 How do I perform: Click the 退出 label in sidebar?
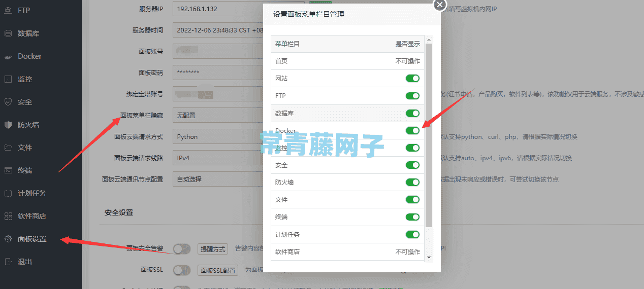click(x=25, y=262)
